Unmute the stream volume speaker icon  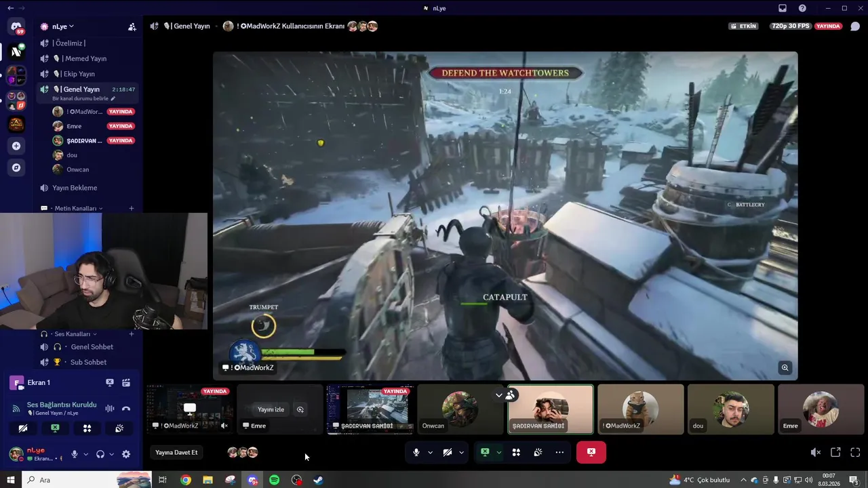pyautogui.click(x=816, y=452)
